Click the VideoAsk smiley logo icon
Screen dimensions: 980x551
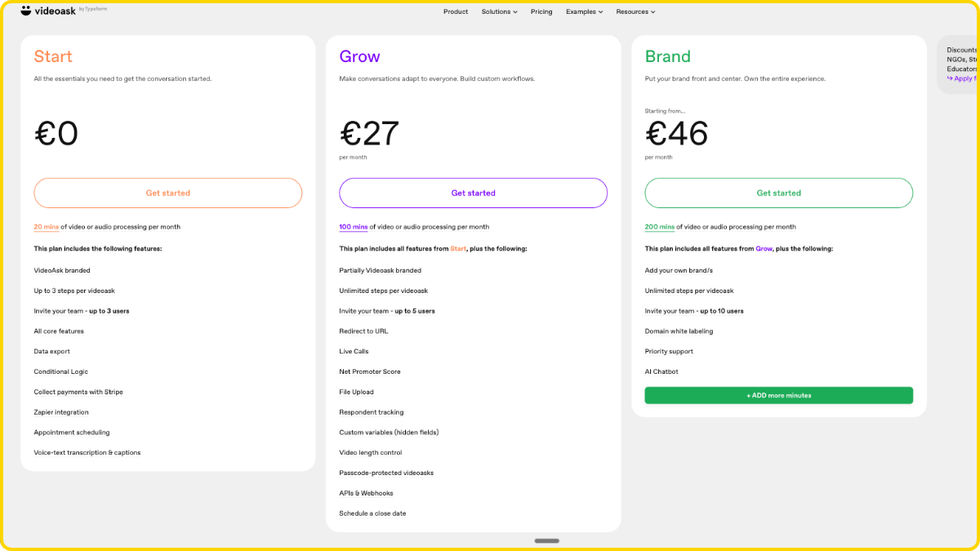click(x=25, y=11)
